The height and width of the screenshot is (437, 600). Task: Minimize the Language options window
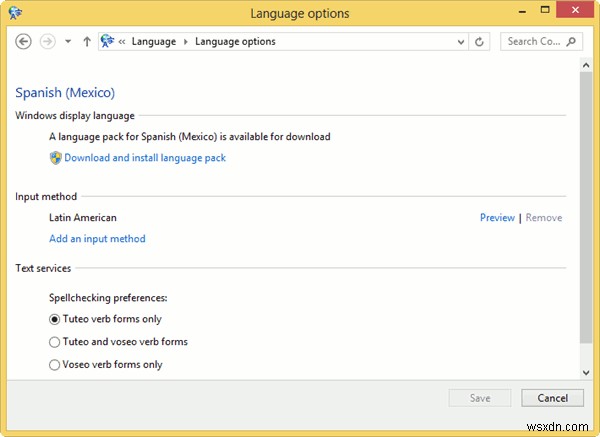point(522,11)
